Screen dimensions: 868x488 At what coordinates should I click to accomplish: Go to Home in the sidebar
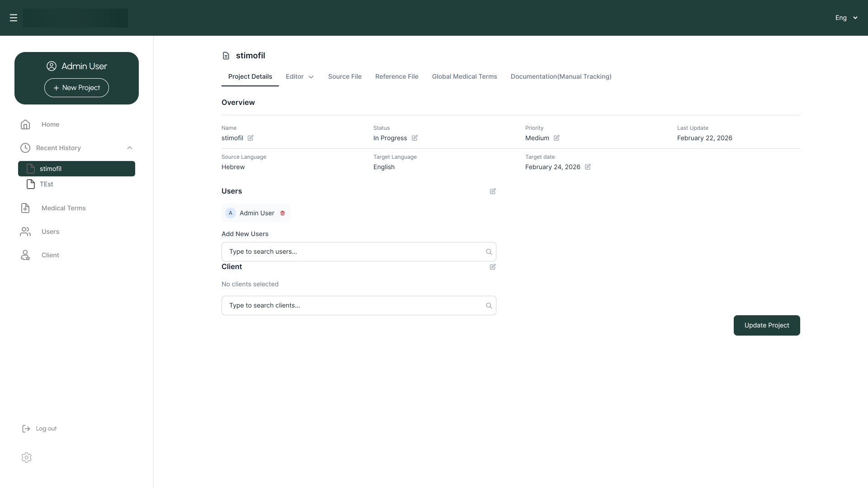coord(50,124)
